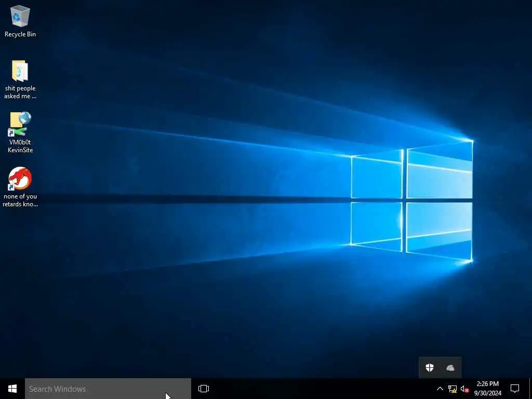
Task: Open the clock showing 2:26 PM
Action: tap(487, 389)
